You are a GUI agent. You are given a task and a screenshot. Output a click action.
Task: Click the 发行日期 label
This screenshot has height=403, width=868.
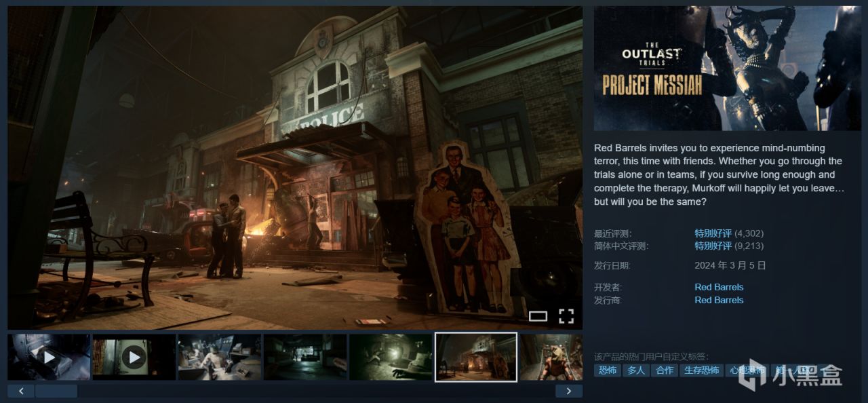(x=612, y=265)
